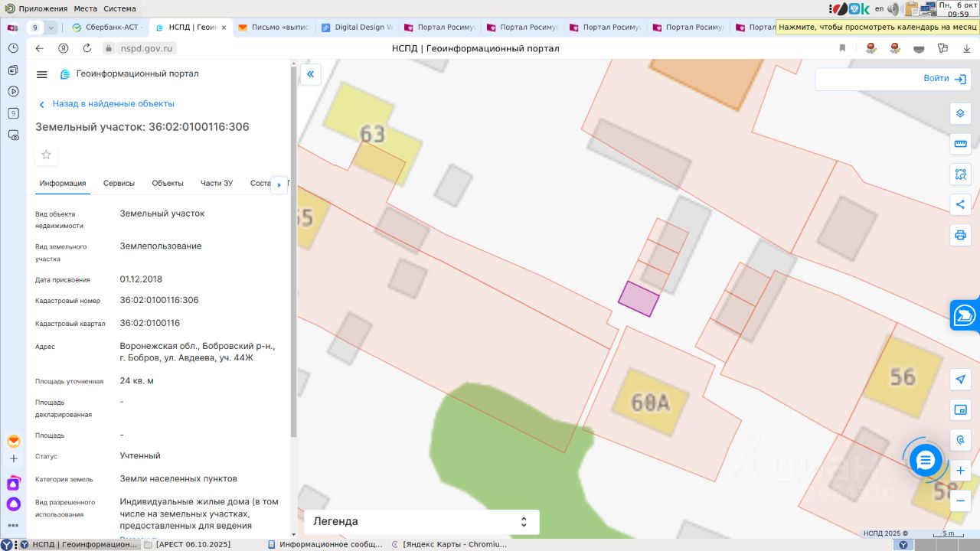This screenshot has width=980, height=551.
Task: Open the hamburger menu of Геоинформационный портал
Action: click(42, 74)
